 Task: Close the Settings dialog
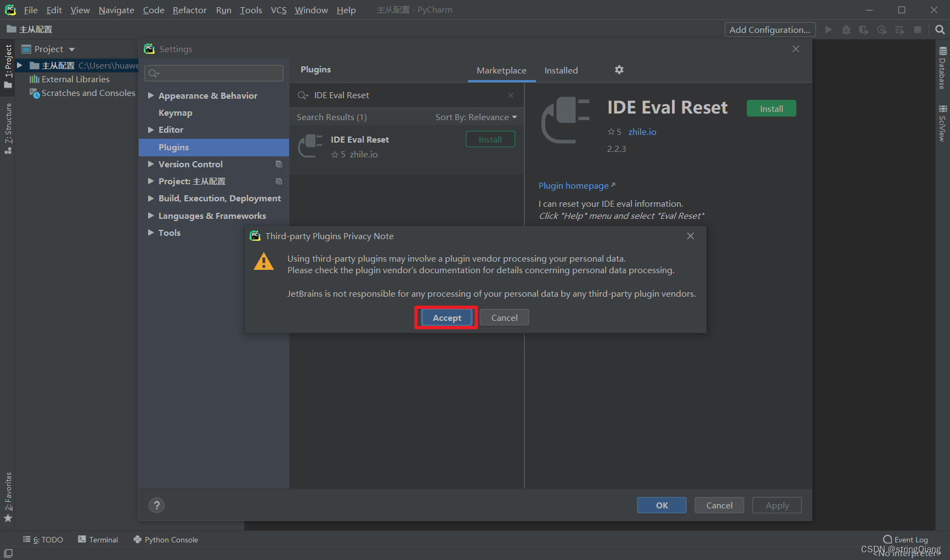tap(796, 49)
